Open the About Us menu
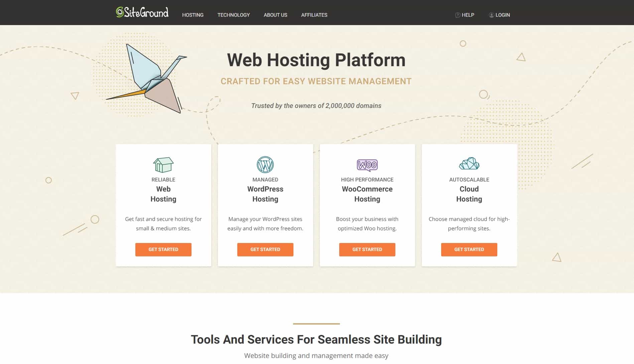 click(x=275, y=15)
